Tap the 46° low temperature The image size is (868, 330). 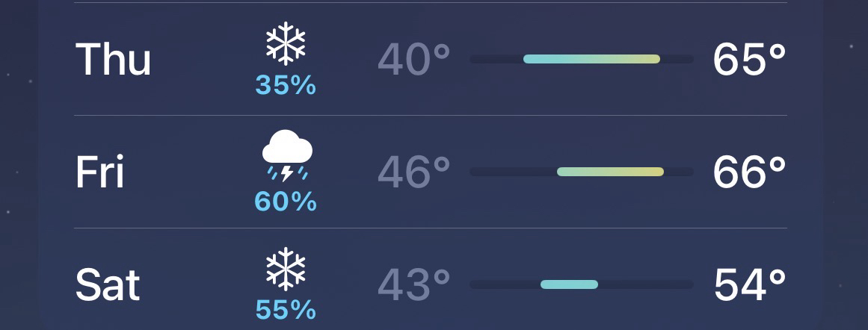(414, 172)
